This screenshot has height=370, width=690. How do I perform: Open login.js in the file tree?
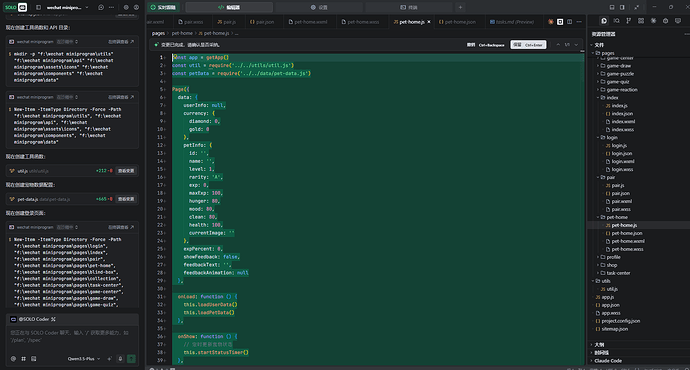coord(619,146)
